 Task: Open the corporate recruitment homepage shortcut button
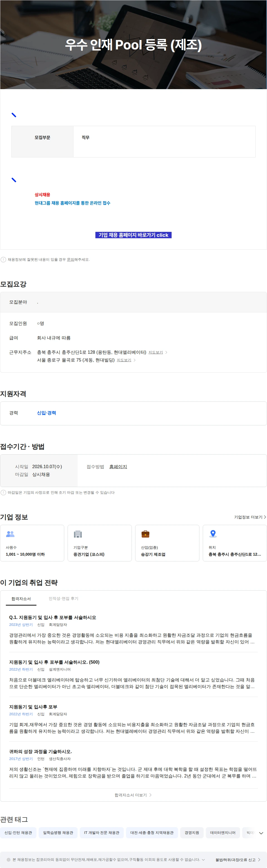(133, 235)
